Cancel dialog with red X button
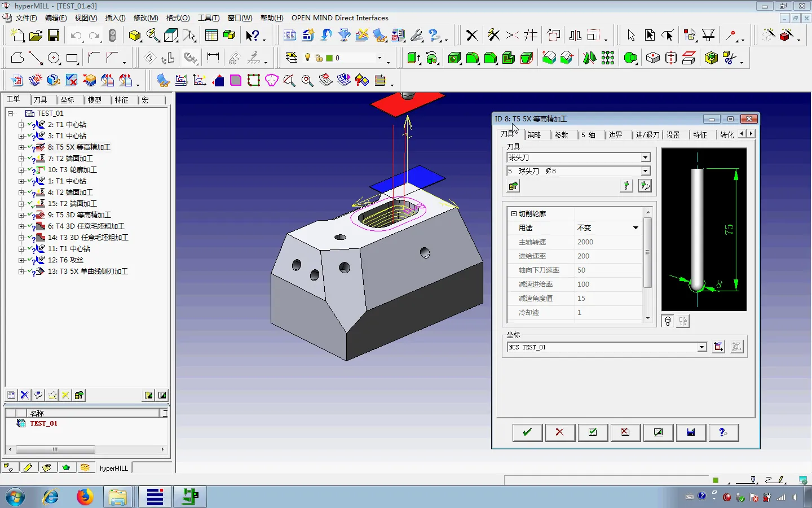Screen dimensions: 812x508 click(559, 432)
